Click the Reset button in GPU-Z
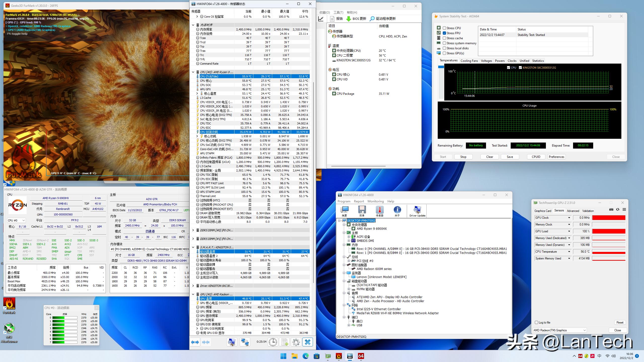The image size is (644, 362). click(x=620, y=323)
